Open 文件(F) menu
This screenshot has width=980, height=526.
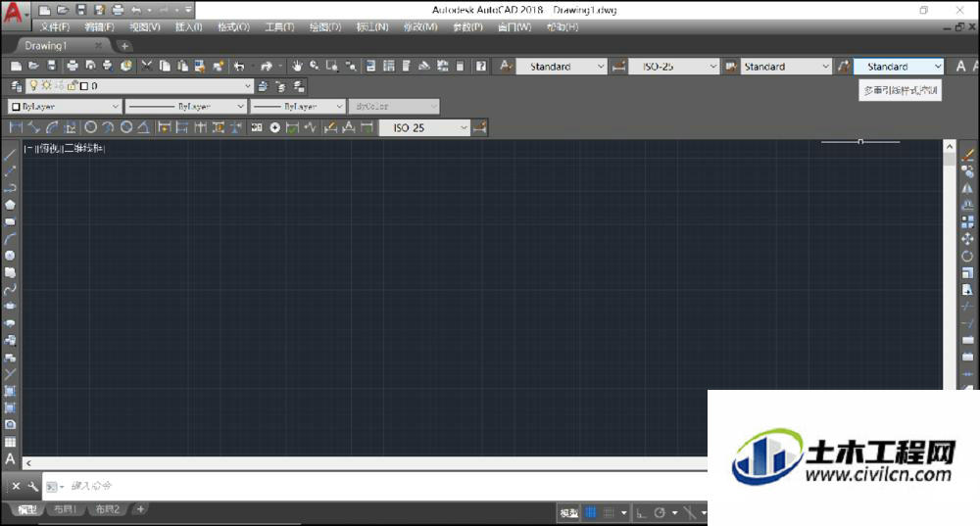(54, 26)
